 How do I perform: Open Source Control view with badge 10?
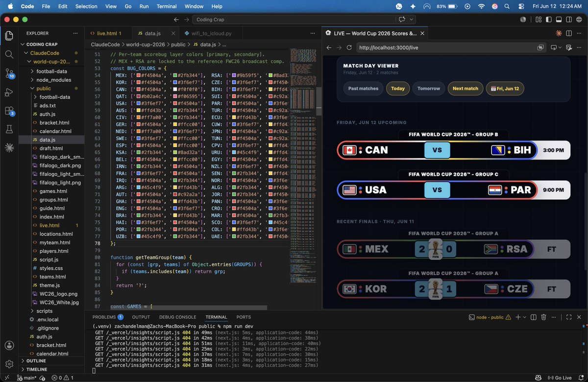point(9,73)
